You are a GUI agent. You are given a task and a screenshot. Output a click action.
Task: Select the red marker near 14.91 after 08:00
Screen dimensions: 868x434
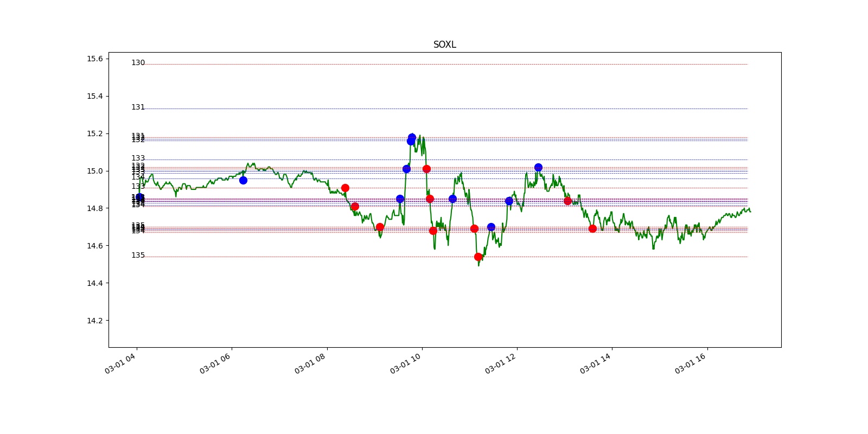pyautogui.click(x=345, y=188)
